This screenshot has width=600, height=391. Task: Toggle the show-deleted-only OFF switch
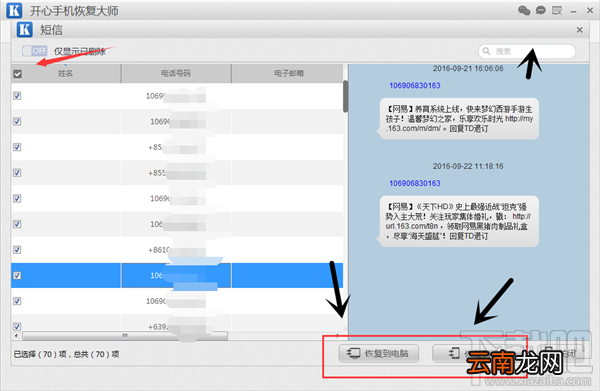(35, 51)
